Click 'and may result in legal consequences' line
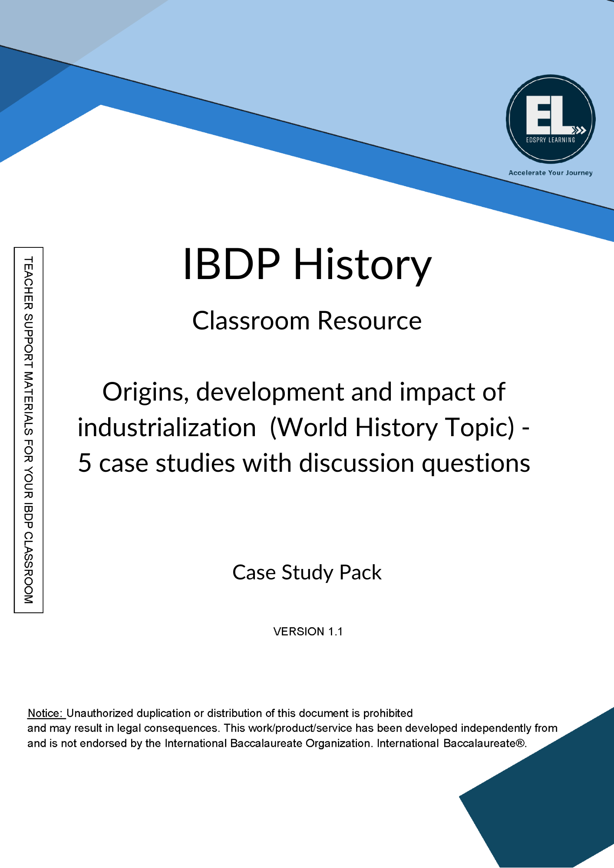This screenshot has width=614, height=868. pyautogui.click(x=292, y=728)
